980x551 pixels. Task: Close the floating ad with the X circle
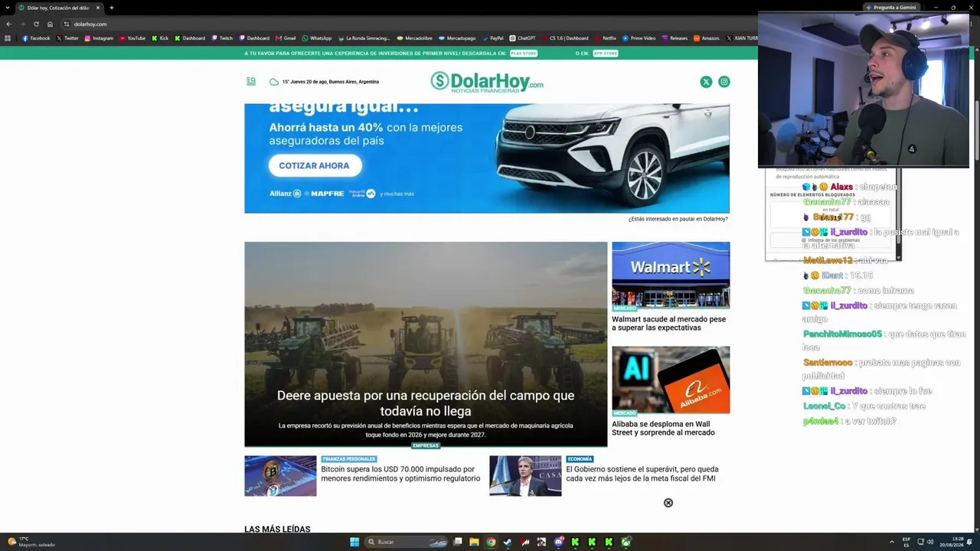click(668, 503)
